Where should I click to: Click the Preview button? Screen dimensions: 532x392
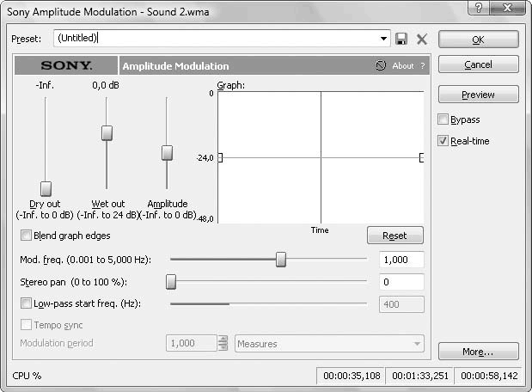pos(478,95)
